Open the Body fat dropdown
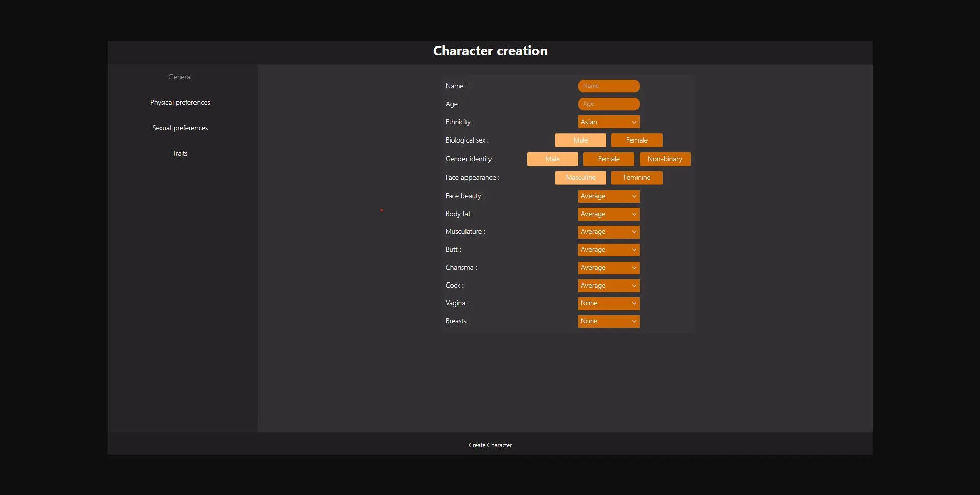 pyautogui.click(x=608, y=214)
